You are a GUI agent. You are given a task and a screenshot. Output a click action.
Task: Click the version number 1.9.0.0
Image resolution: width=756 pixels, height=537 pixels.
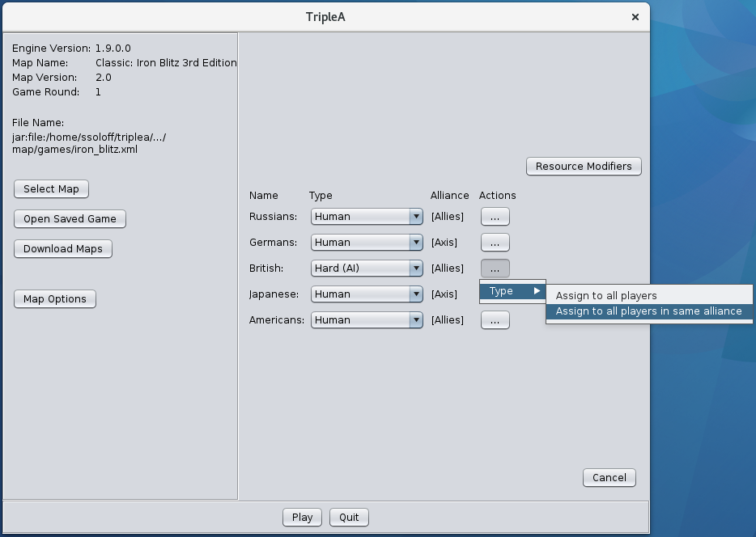[113, 49]
